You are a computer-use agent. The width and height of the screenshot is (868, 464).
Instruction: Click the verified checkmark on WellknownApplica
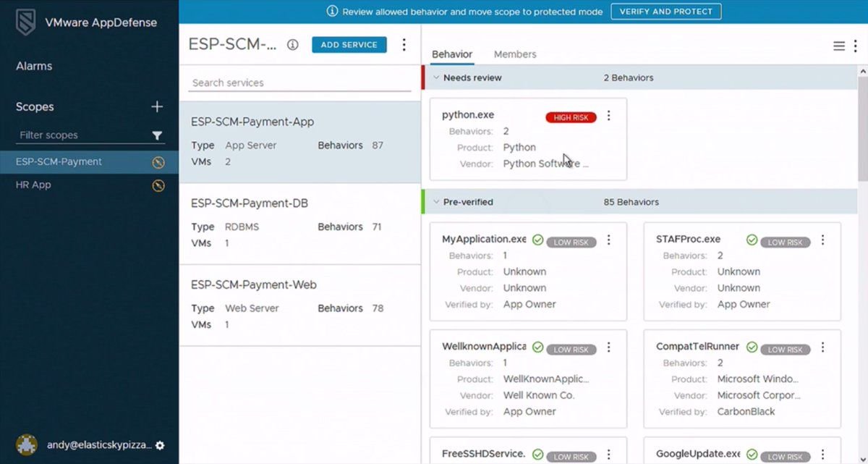(537, 347)
